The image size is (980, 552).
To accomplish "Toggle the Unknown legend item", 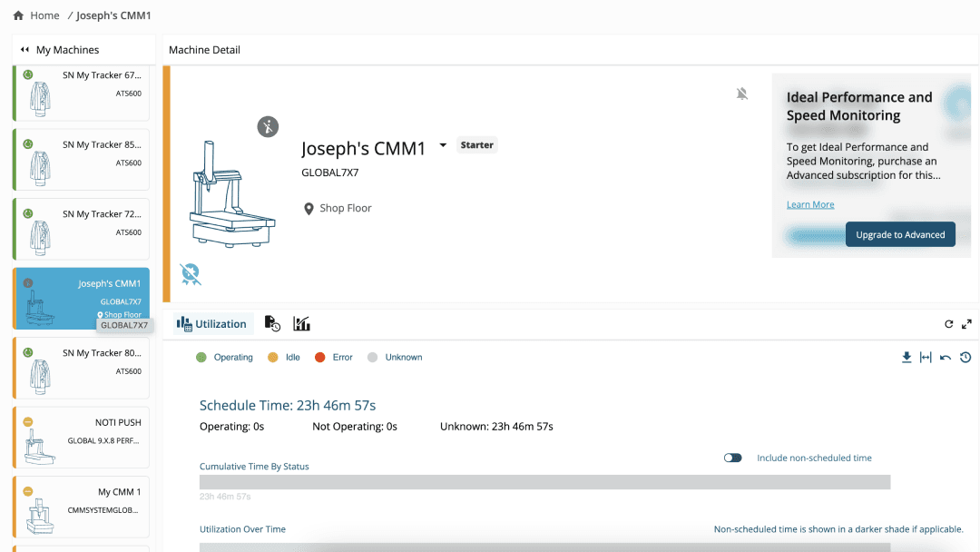I will (x=395, y=358).
